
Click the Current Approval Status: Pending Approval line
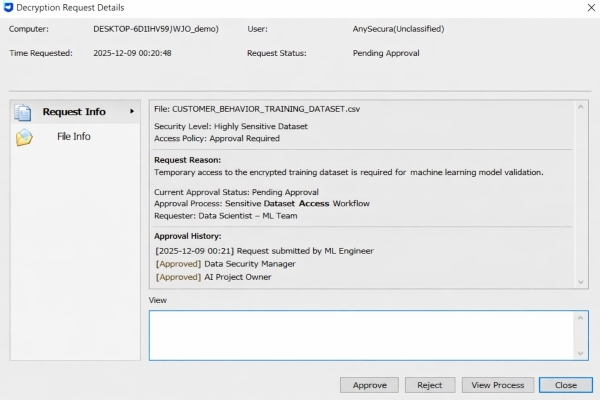pos(236,192)
